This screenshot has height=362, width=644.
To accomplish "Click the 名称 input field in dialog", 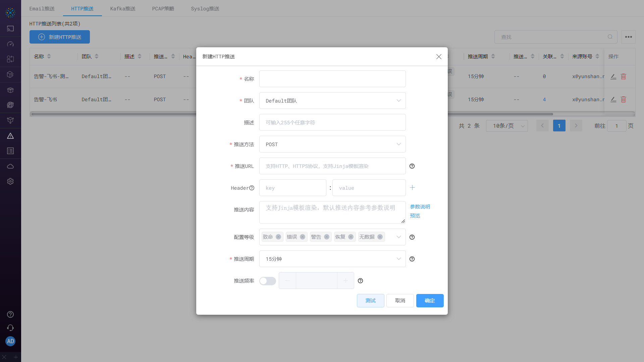I will pyautogui.click(x=332, y=79).
